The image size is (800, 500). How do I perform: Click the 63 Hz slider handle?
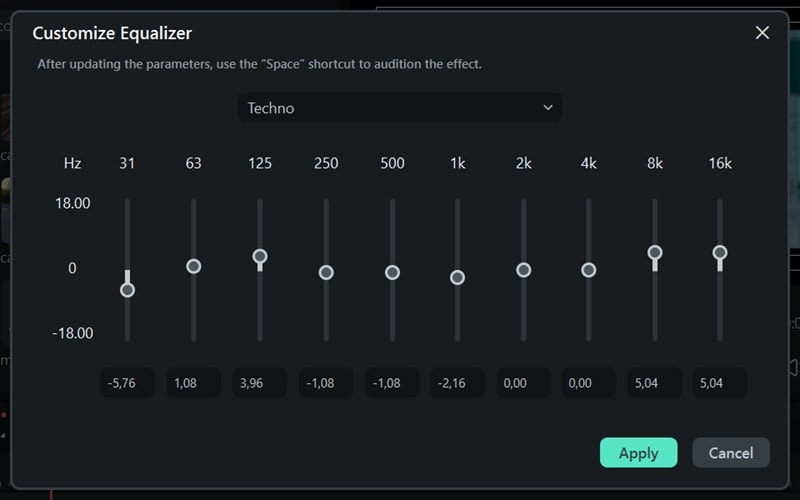click(x=194, y=266)
